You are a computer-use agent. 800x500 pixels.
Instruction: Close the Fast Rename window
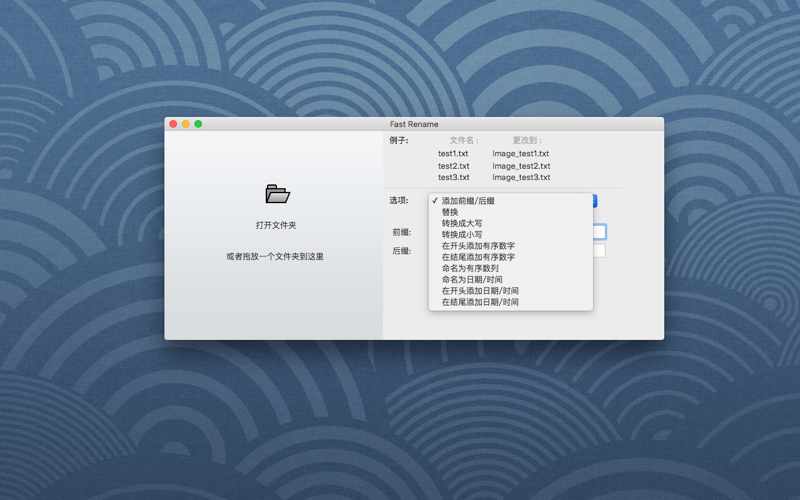(173, 124)
